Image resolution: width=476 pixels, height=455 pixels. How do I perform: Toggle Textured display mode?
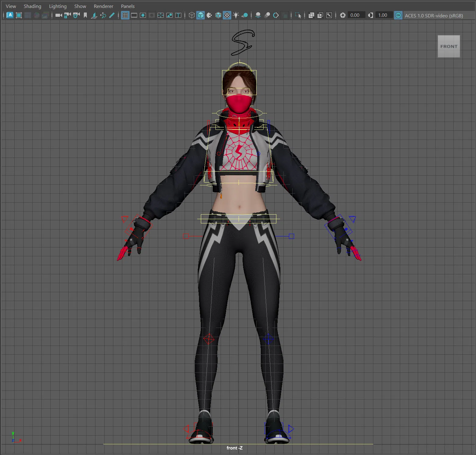pyautogui.click(x=227, y=15)
